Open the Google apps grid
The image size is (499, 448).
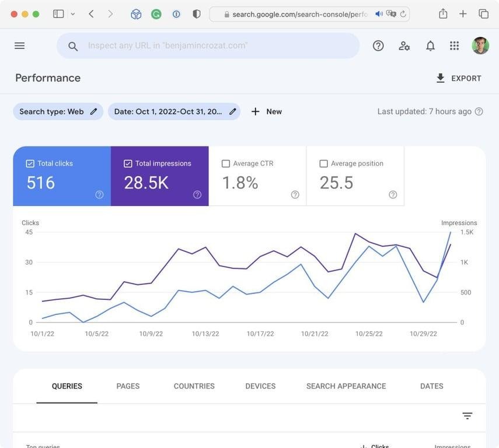click(x=454, y=46)
